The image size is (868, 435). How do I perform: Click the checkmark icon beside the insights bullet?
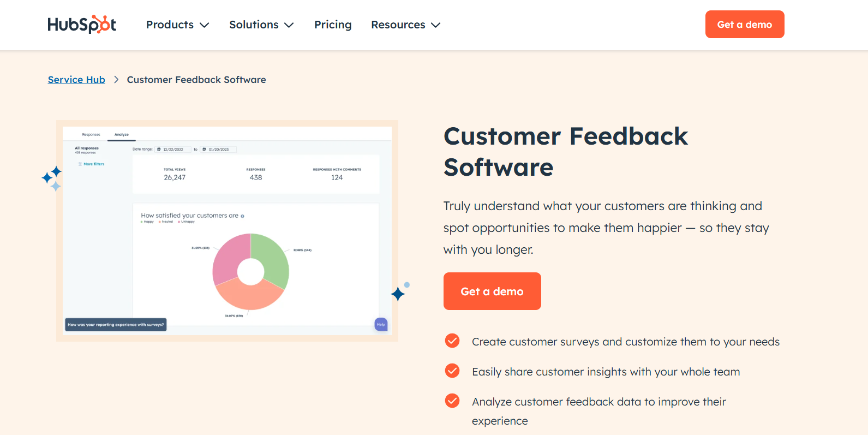452,371
